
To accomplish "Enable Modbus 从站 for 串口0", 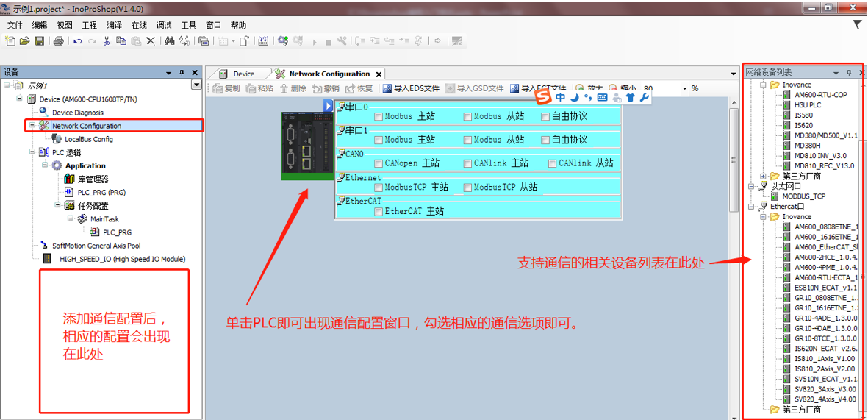I will 467,116.
